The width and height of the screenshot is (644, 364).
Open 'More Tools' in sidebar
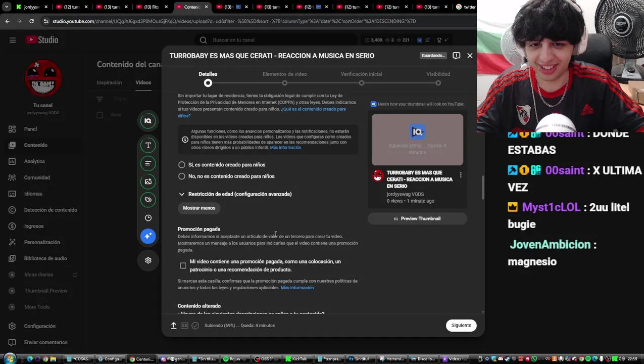(x=38, y=307)
